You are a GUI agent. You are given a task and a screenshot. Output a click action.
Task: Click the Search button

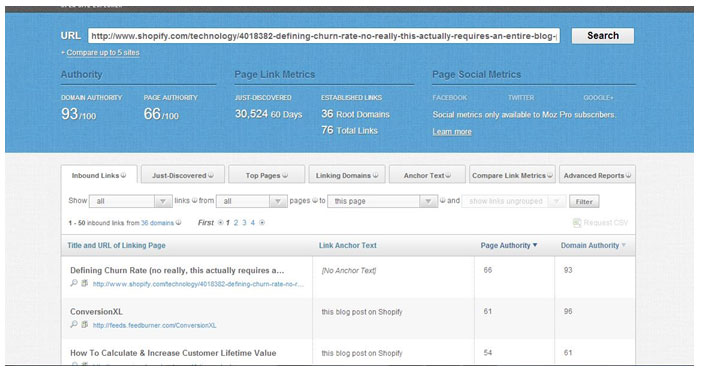[603, 36]
